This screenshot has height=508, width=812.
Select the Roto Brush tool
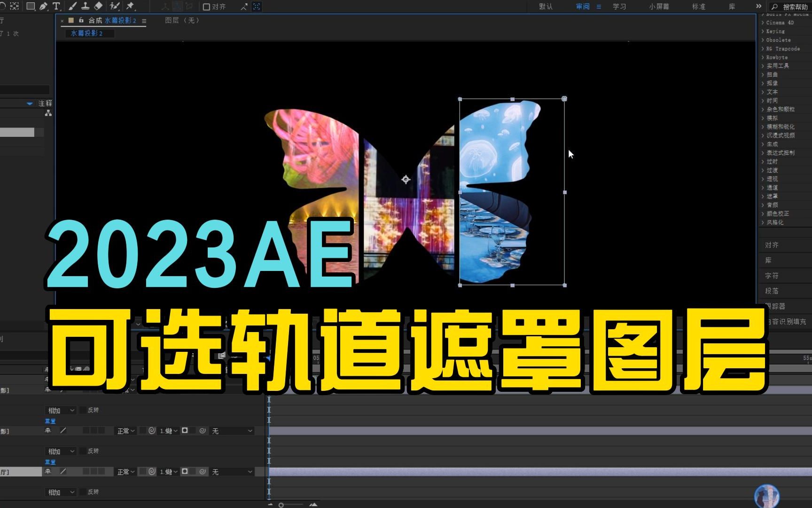coord(114,7)
